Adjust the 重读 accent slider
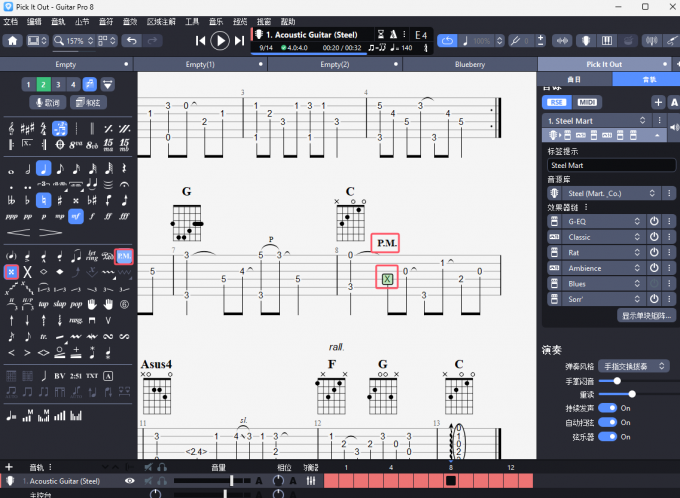 pos(632,395)
